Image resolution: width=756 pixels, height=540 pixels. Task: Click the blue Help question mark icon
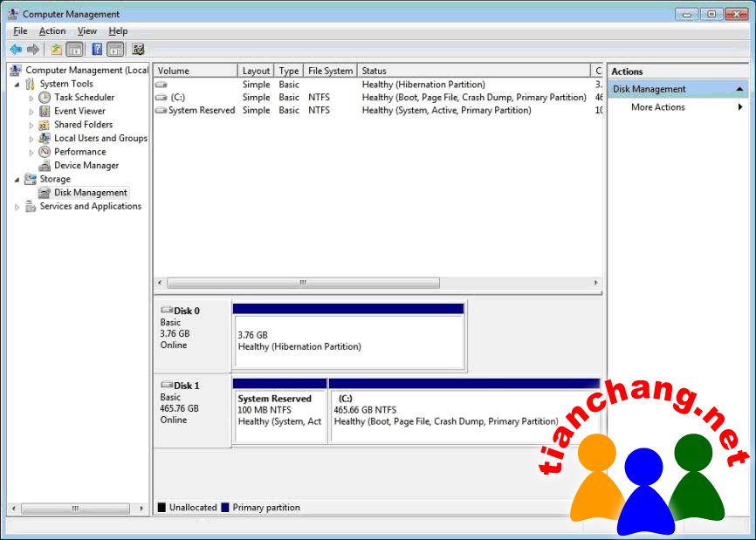click(x=97, y=49)
